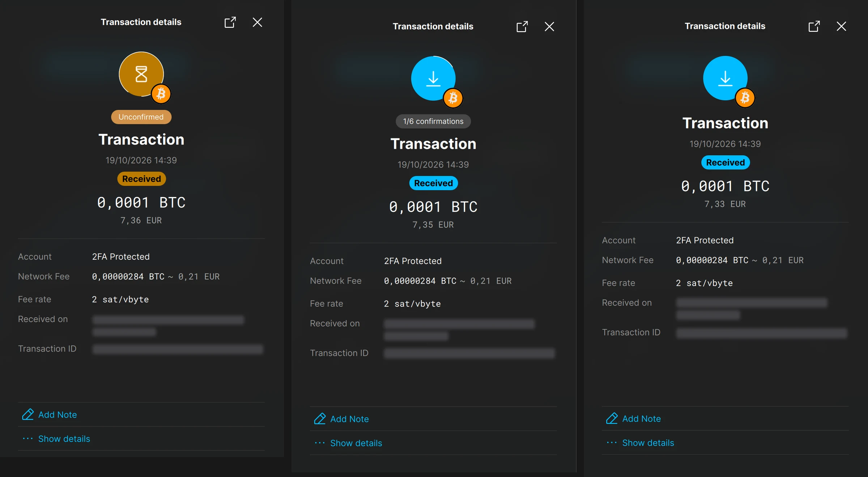Viewport: 868px width, 477px height.
Task: Click blue Received label above 7,33 EUR
Action: click(x=726, y=163)
